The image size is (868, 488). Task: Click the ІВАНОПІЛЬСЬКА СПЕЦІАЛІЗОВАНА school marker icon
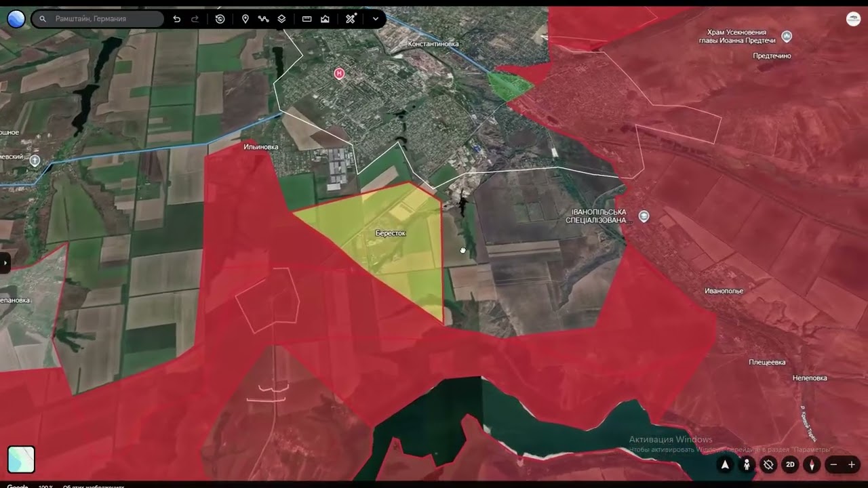[644, 216]
